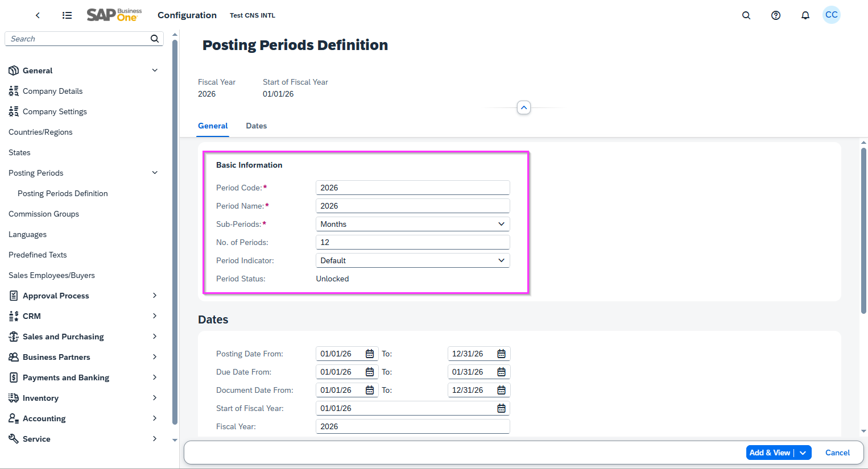Click the search magnifier icon in top bar

click(746, 15)
